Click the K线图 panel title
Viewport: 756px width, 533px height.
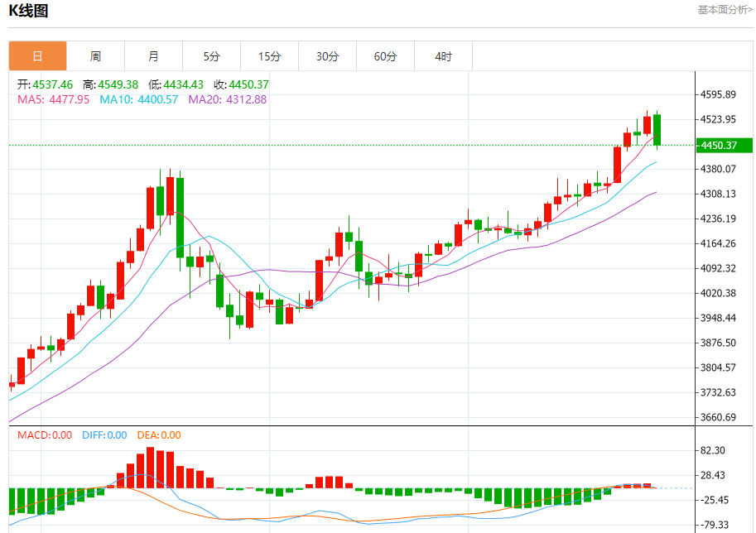(29, 11)
